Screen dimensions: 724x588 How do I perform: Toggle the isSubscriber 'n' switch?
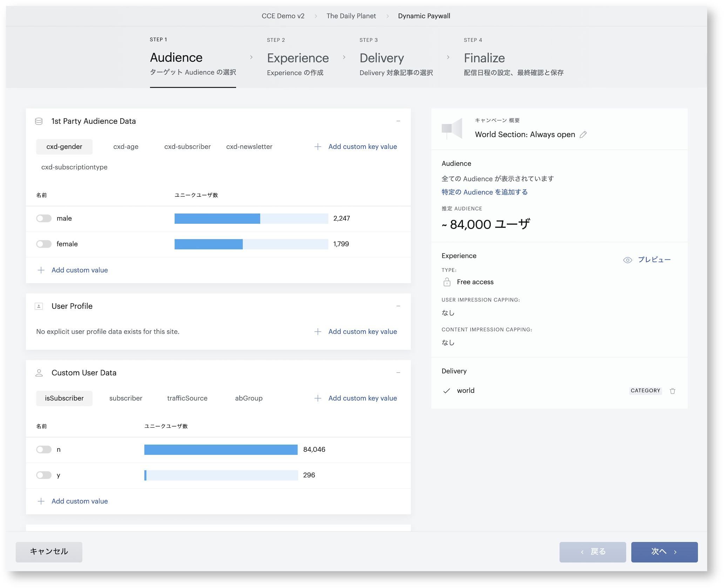[x=44, y=450]
